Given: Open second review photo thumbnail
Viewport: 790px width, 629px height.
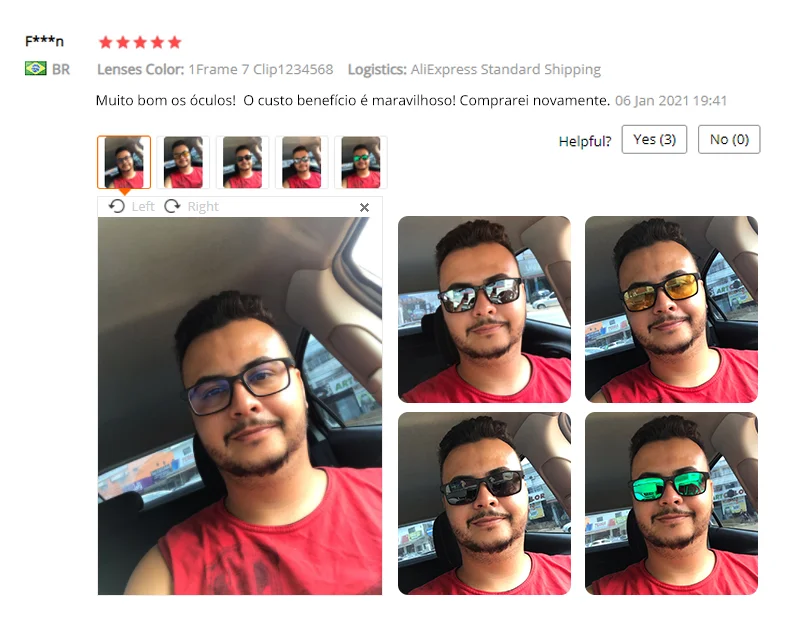Looking at the screenshot, I should pyautogui.click(x=183, y=162).
